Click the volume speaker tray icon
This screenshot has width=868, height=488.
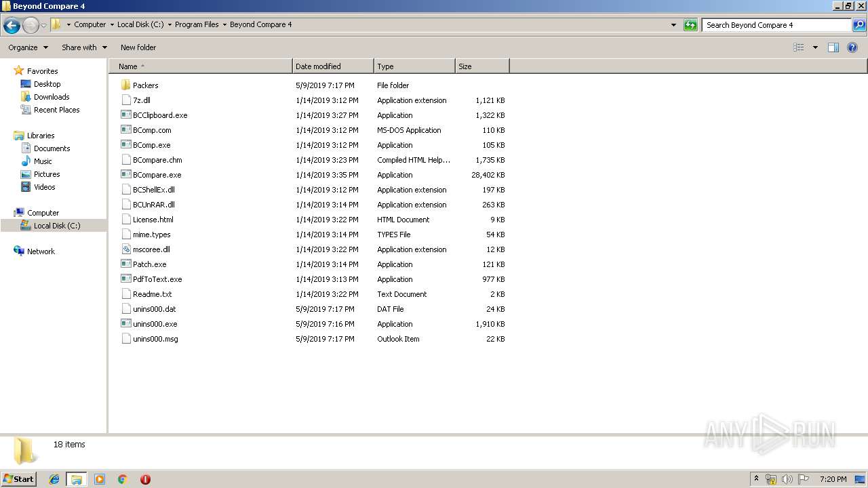click(x=787, y=479)
